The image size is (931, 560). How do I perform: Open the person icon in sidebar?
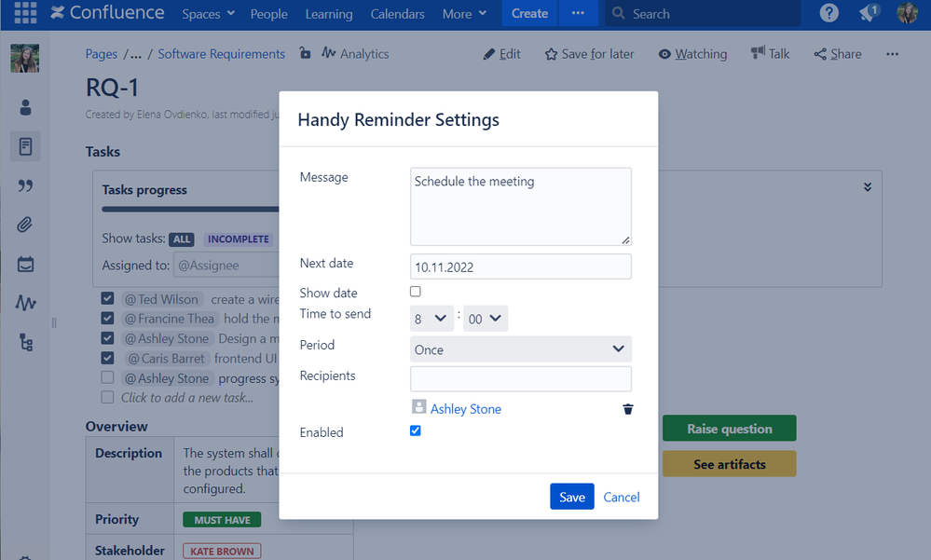[x=25, y=107]
